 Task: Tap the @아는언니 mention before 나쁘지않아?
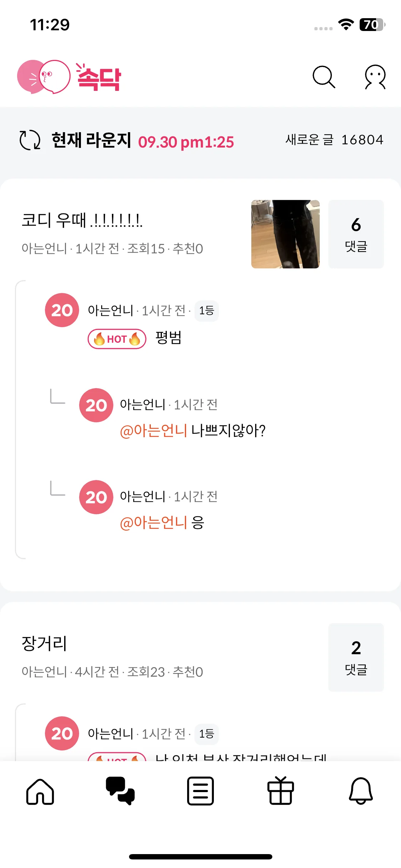point(153,431)
